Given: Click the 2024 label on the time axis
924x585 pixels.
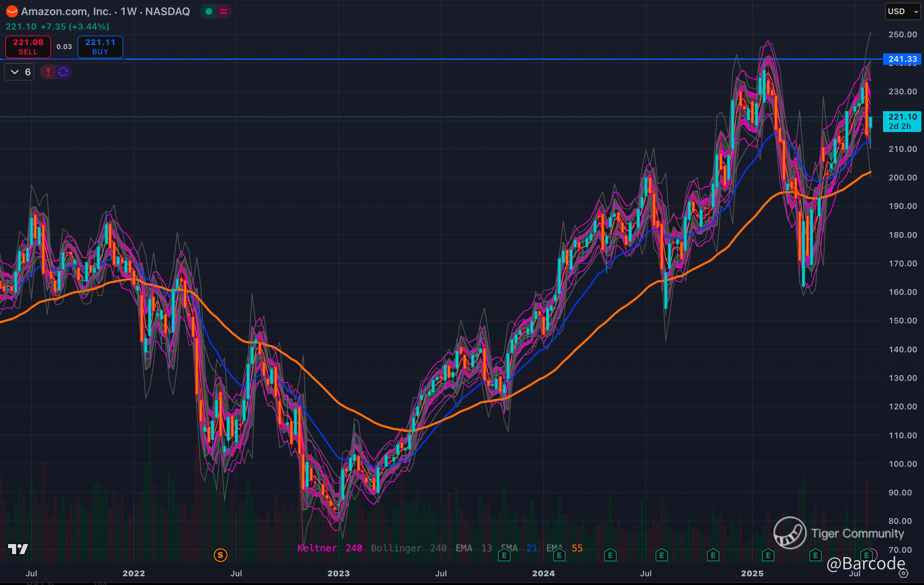Looking at the screenshot, I should [543, 573].
